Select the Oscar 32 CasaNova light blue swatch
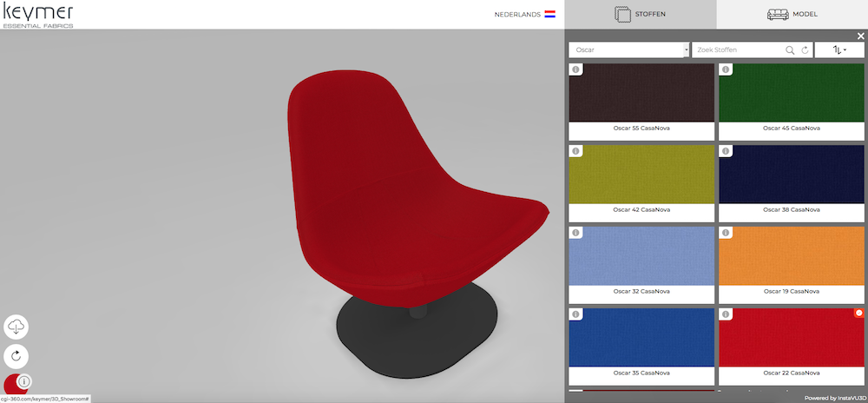Image resolution: width=868 pixels, height=403 pixels. click(x=641, y=255)
